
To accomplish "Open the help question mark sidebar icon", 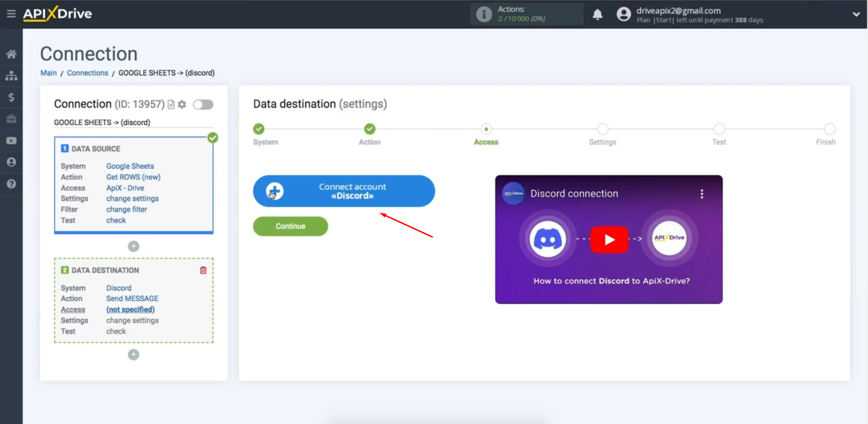I will tap(11, 184).
